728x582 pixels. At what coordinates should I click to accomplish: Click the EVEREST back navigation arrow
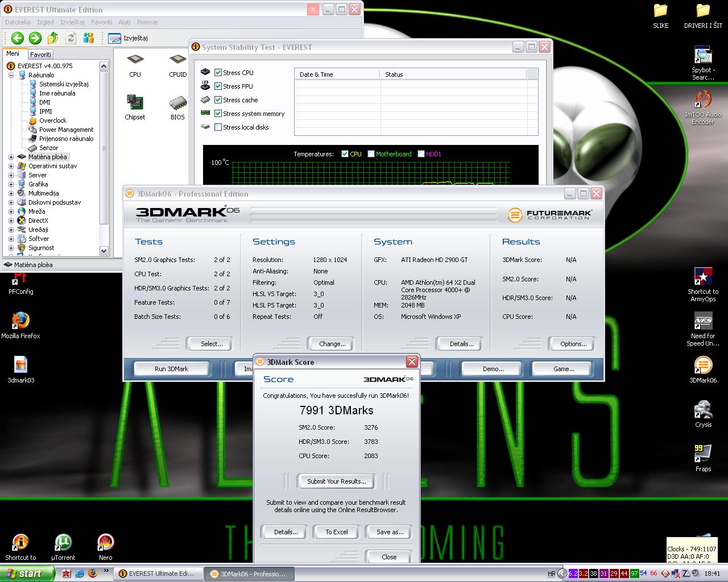(x=17, y=38)
